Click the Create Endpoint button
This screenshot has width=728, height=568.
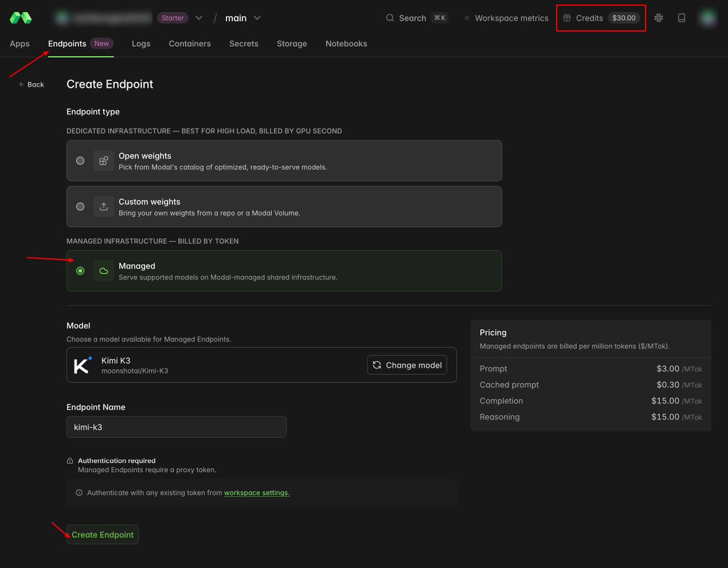[x=103, y=535]
